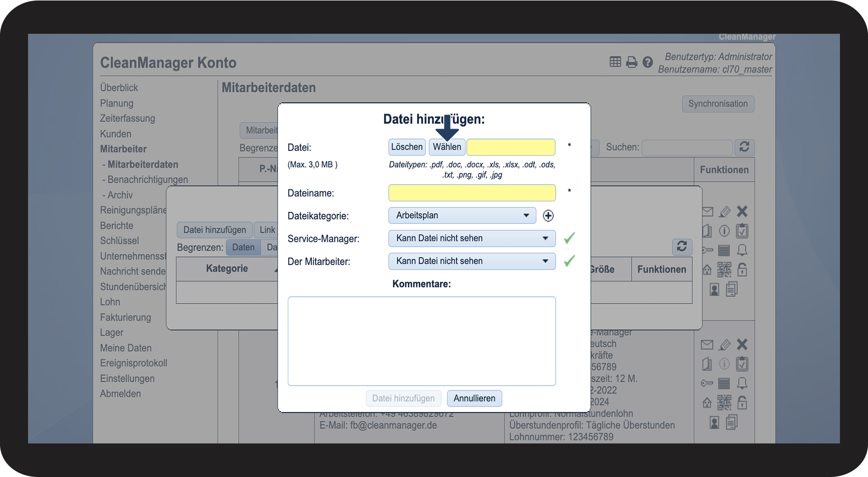868x477 pixels.
Task: Click info icon in first employee row
Action: (x=724, y=231)
